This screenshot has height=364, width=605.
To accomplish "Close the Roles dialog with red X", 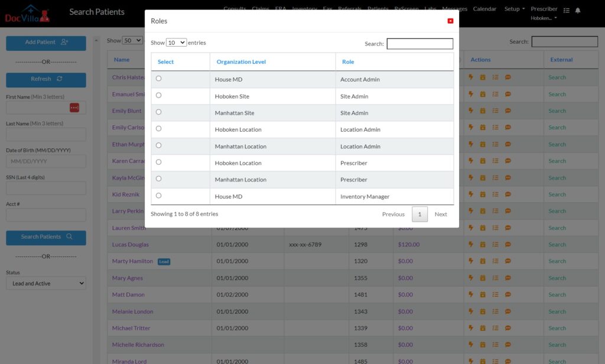I will (450, 21).
